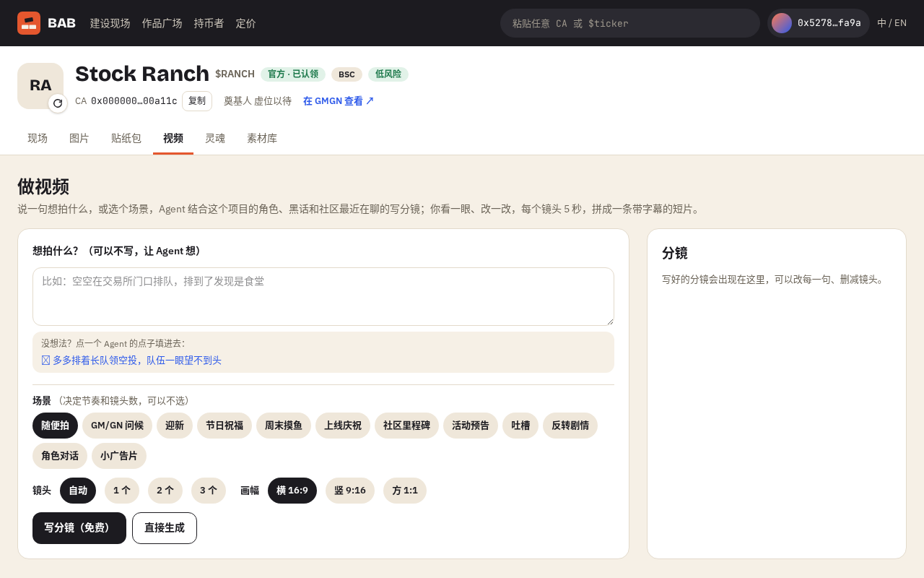Pick the Agent idea 多多排着长队领空投

click(x=131, y=360)
